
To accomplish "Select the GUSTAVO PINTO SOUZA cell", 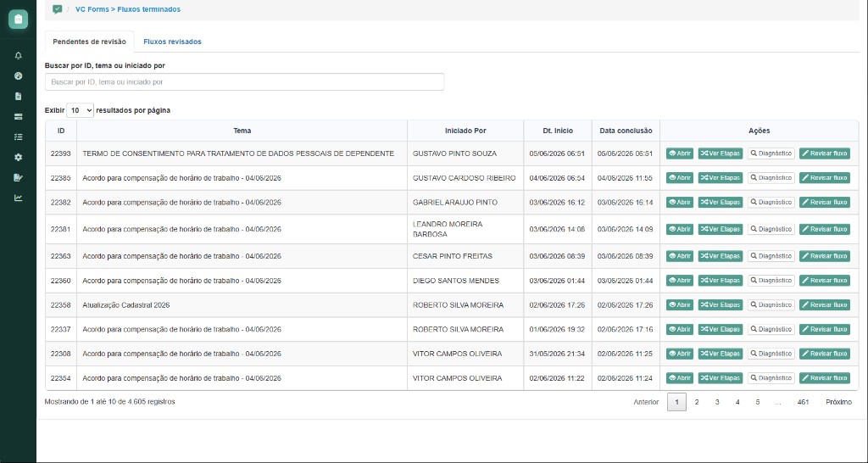I will coord(465,153).
